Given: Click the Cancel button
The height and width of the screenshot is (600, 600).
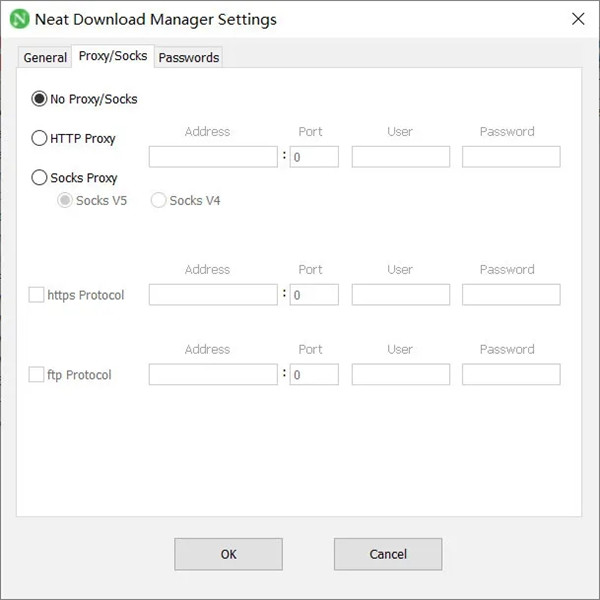Looking at the screenshot, I should click(x=388, y=554).
